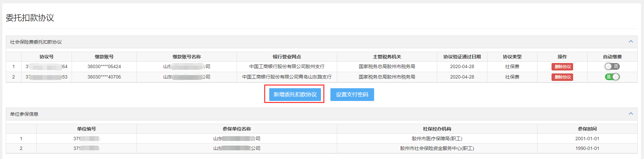Select the 胶州市医疗保障局(职工) row
The height and width of the screenshot is (159, 644).
[437, 139]
